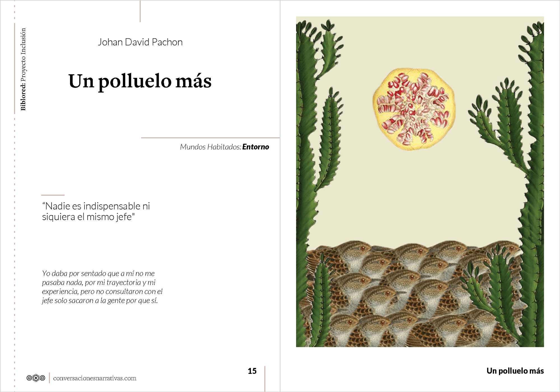The width and height of the screenshot is (560, 392).
Task: Click the short line above the quote
Action: point(53,195)
